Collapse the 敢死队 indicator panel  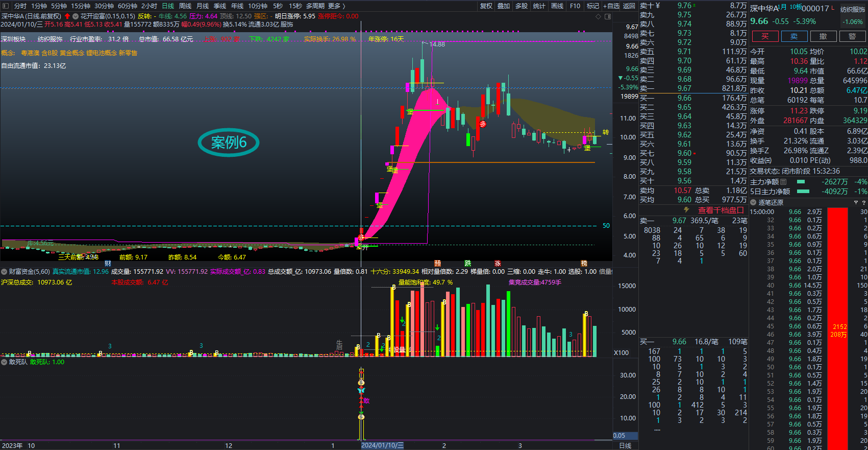(x=4, y=362)
